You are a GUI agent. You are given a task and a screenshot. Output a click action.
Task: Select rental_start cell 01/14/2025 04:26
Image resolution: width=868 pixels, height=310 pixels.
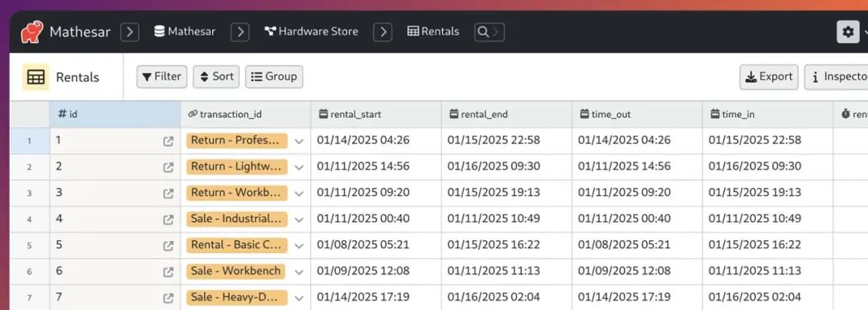point(376,141)
